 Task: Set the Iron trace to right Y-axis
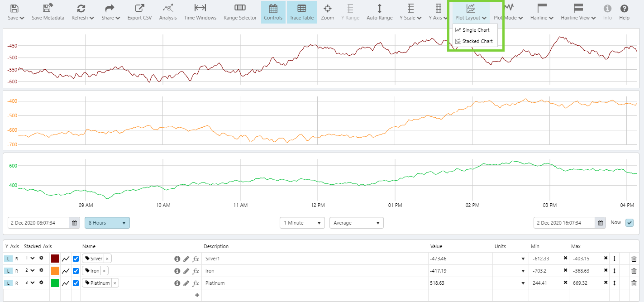[17, 271]
